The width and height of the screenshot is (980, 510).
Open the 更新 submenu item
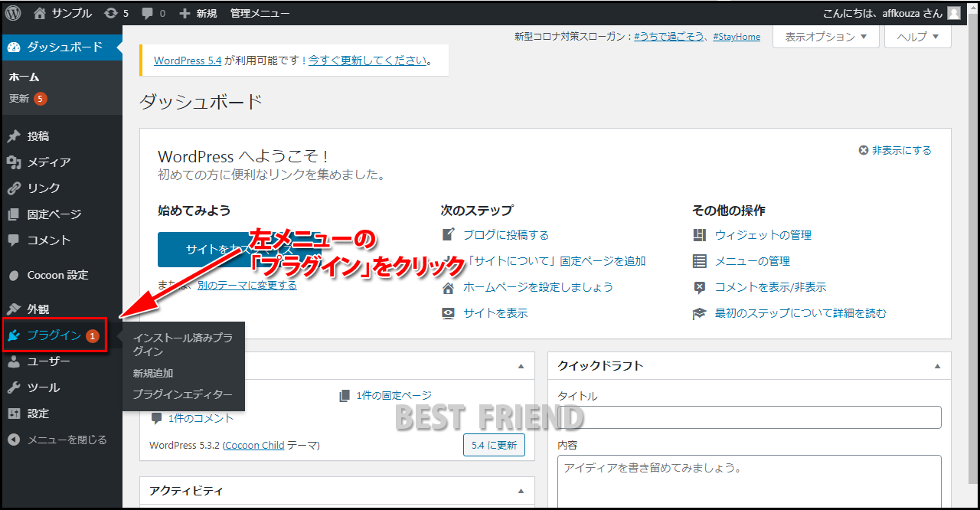coord(28,98)
